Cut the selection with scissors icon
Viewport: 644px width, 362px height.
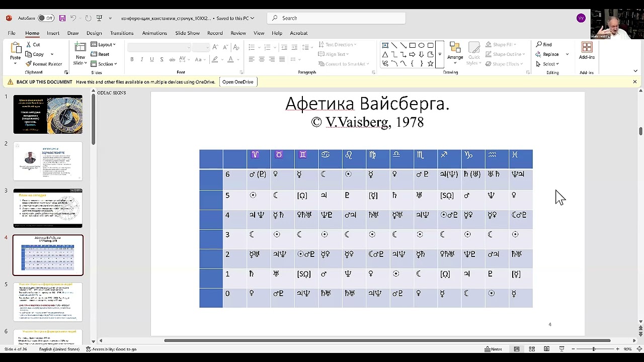(x=33, y=44)
